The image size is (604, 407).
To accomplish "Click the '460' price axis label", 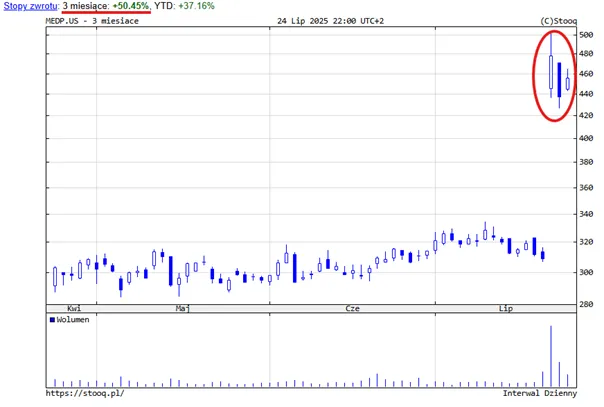I will [x=586, y=74].
